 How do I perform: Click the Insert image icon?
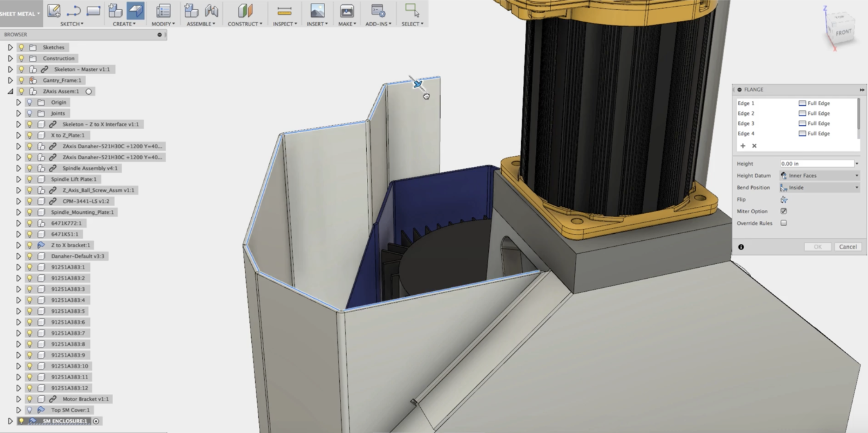tap(317, 11)
